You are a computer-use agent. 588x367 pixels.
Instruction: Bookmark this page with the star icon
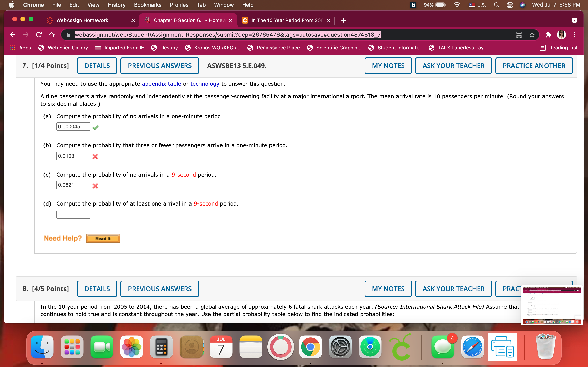click(x=532, y=35)
